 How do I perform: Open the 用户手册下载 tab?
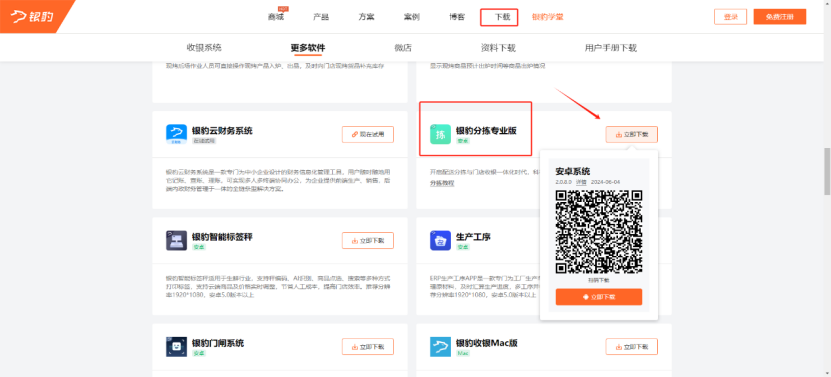click(x=611, y=48)
